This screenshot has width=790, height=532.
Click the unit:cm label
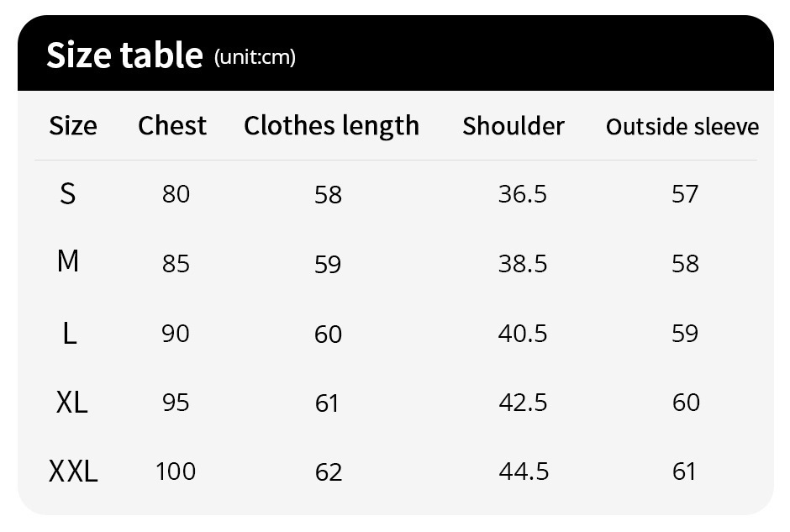pos(255,57)
